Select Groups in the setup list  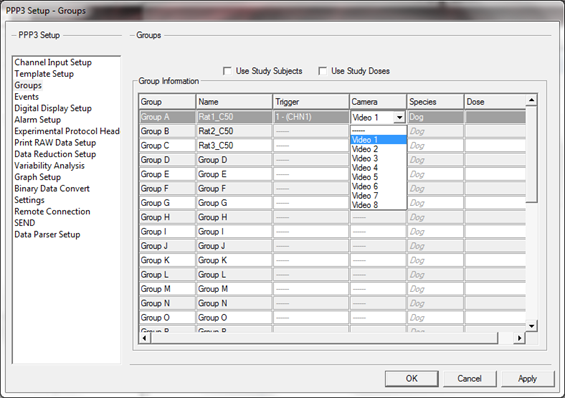pos(28,85)
